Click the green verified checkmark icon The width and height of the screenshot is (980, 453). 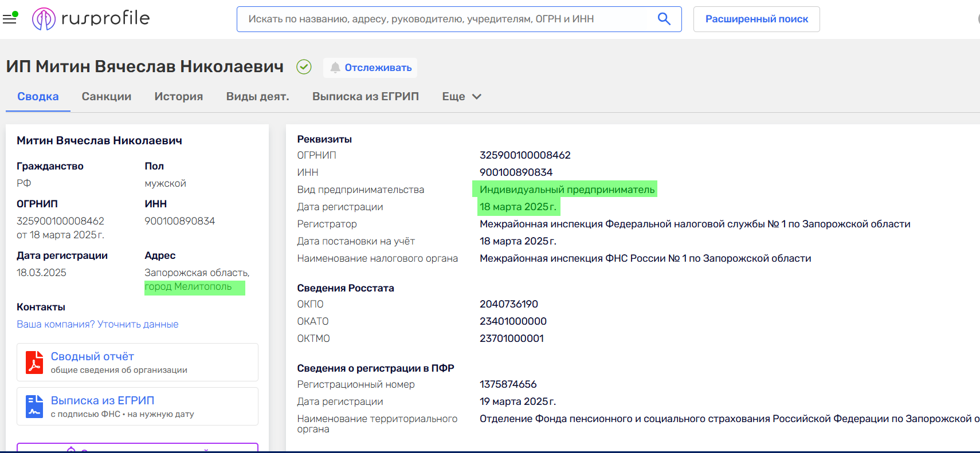[304, 67]
